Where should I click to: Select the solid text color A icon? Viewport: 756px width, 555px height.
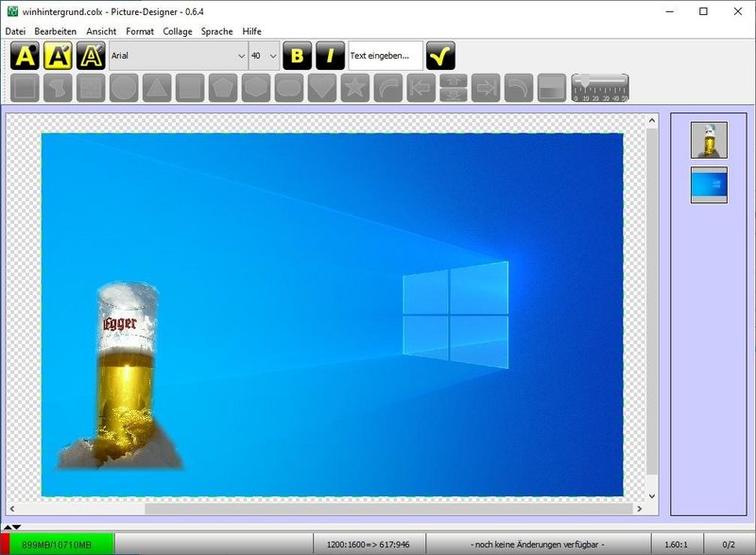click(x=25, y=56)
